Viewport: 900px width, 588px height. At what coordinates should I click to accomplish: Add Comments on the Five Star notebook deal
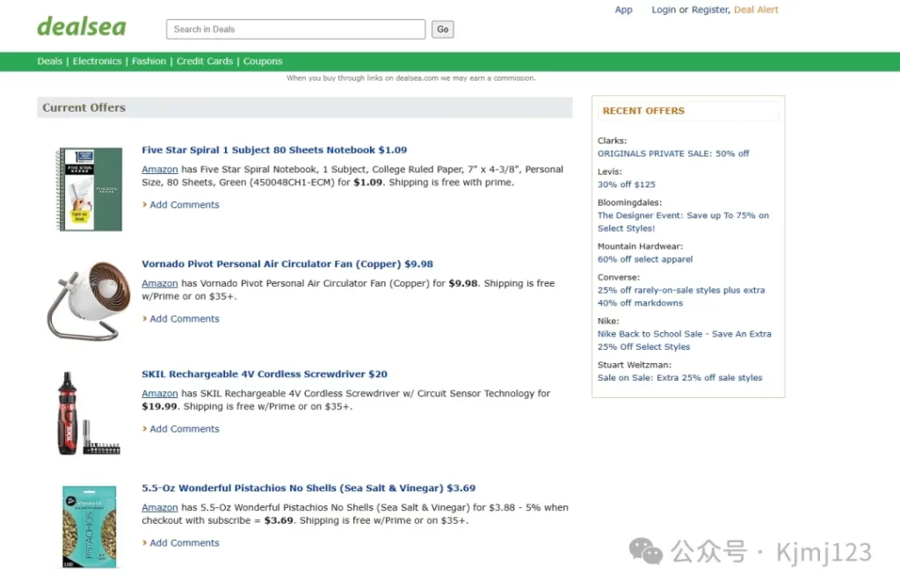[185, 205]
